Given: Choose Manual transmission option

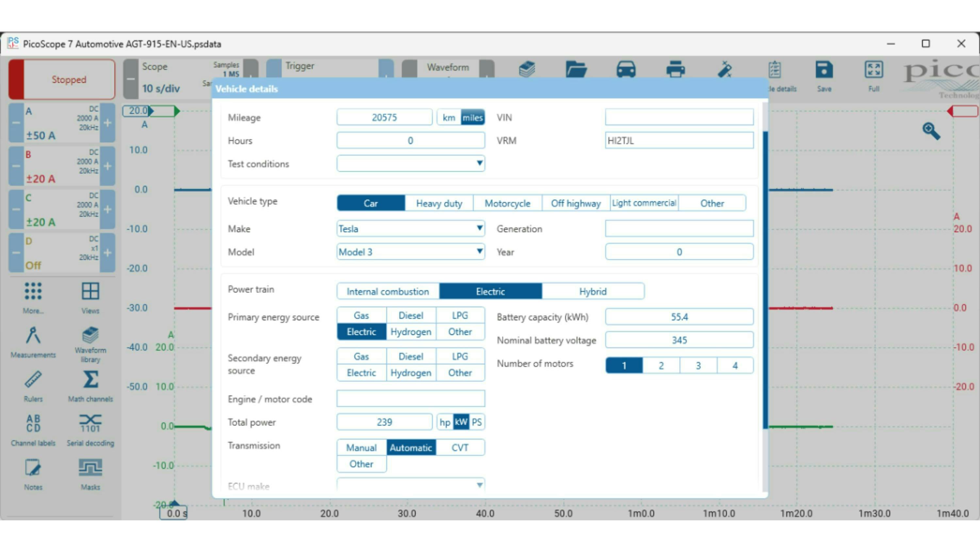Looking at the screenshot, I should [x=361, y=448].
